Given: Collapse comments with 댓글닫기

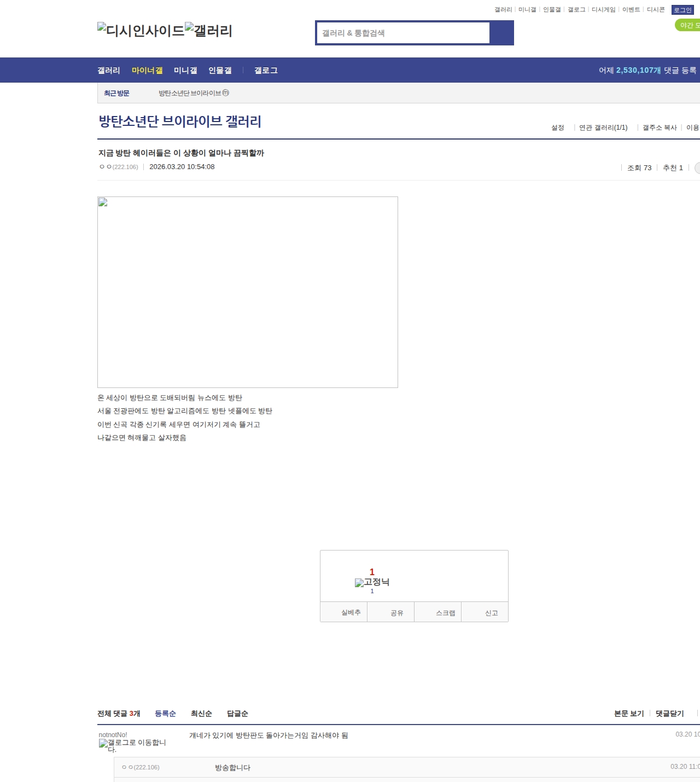Looking at the screenshot, I should 668,714.
